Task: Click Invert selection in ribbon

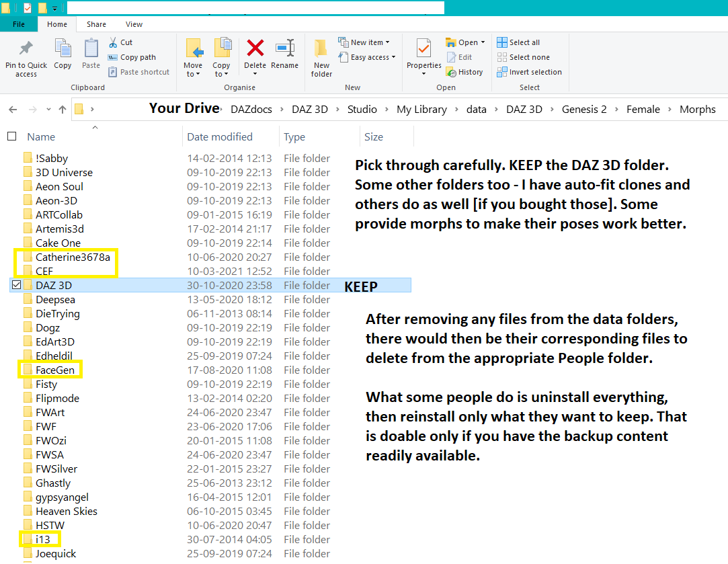Action: point(529,72)
